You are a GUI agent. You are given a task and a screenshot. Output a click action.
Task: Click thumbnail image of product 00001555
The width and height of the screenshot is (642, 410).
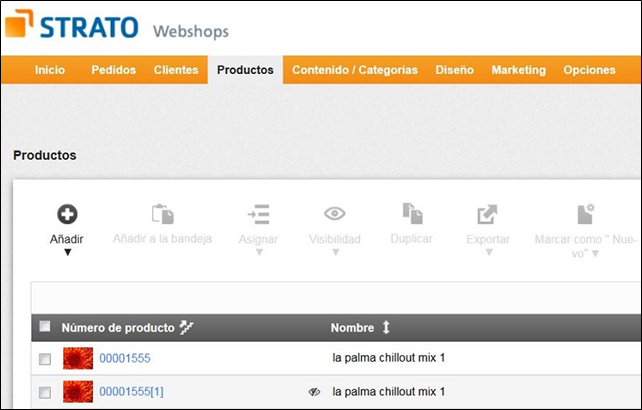click(78, 358)
